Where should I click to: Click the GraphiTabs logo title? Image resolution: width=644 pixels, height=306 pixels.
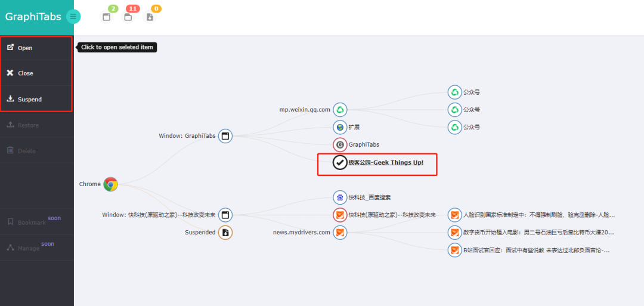pyautogui.click(x=33, y=17)
